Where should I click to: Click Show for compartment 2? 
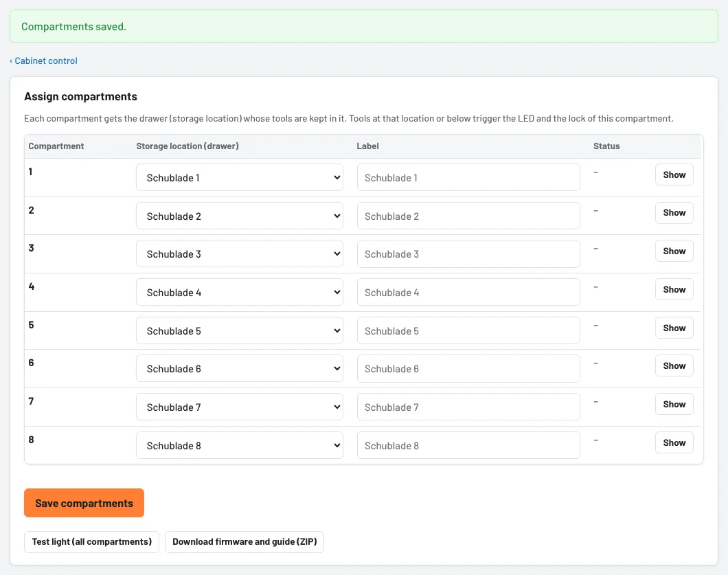tap(674, 213)
